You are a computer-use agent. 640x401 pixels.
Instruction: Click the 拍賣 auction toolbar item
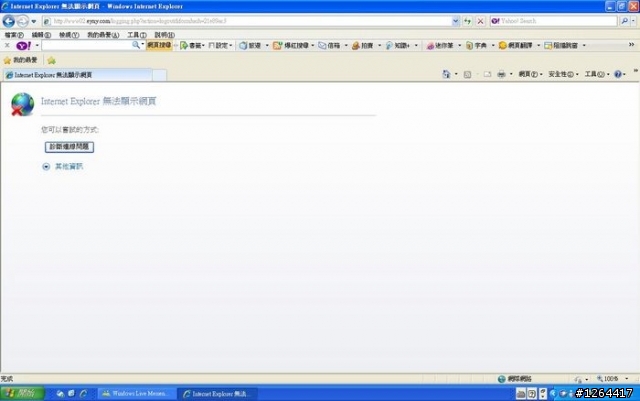362,45
